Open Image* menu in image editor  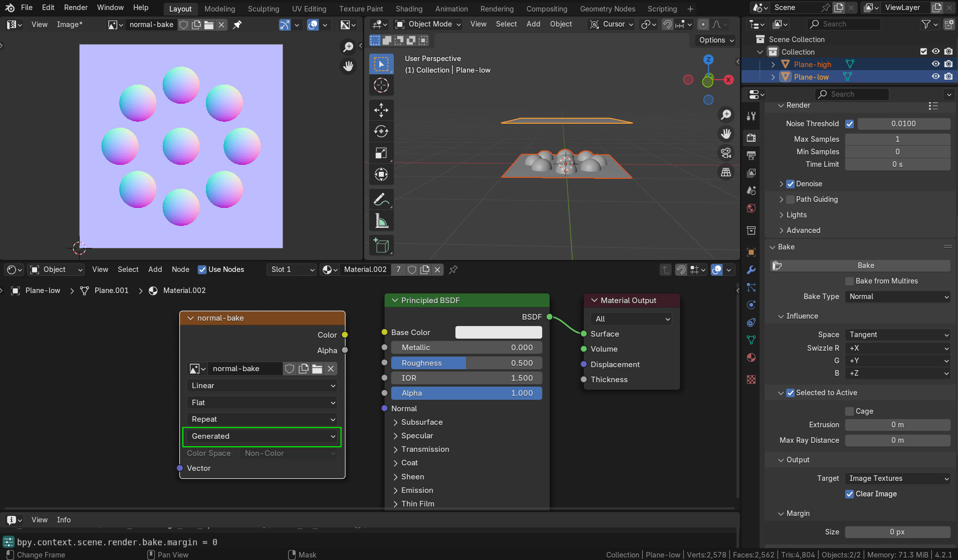pos(70,25)
